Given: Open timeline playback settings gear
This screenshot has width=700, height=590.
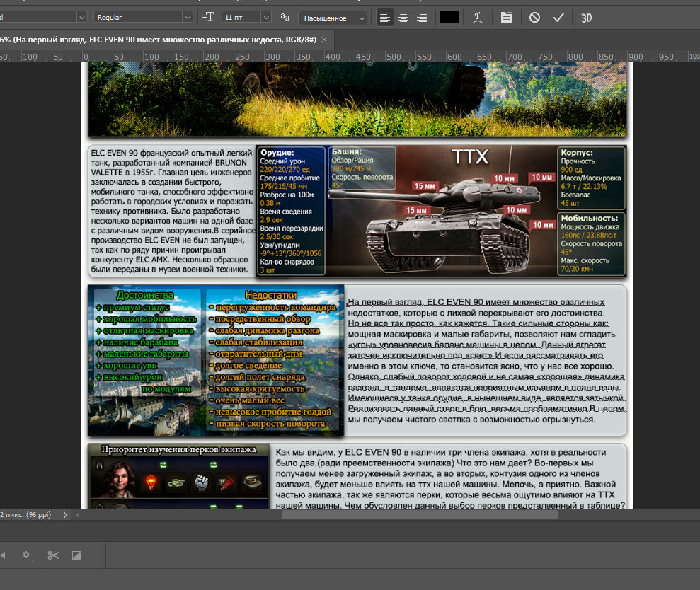Looking at the screenshot, I should tap(26, 555).
